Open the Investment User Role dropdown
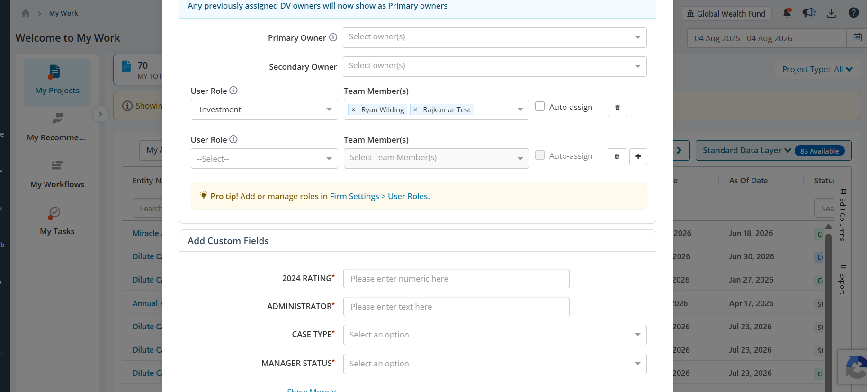The width and height of the screenshot is (868, 392). click(x=264, y=109)
